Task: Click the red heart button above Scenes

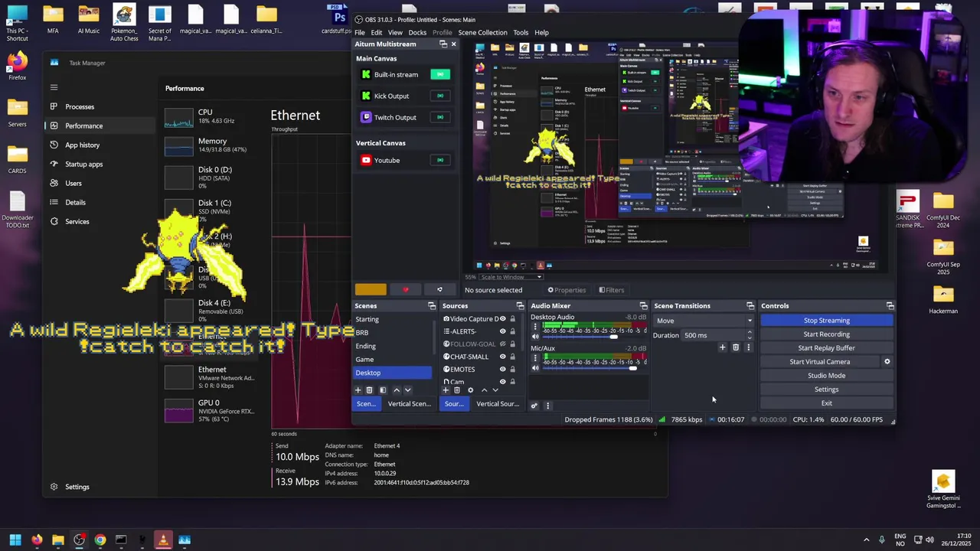Action: pos(406,290)
